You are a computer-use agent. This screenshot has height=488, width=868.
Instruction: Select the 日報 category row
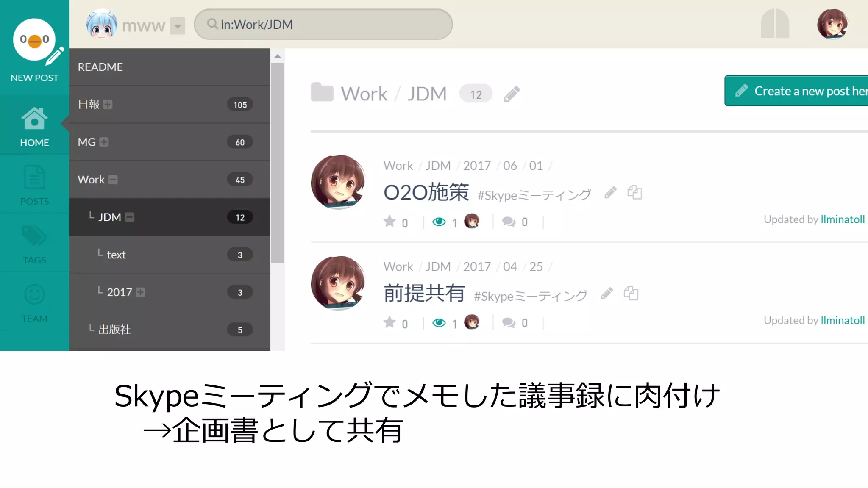[170, 105]
